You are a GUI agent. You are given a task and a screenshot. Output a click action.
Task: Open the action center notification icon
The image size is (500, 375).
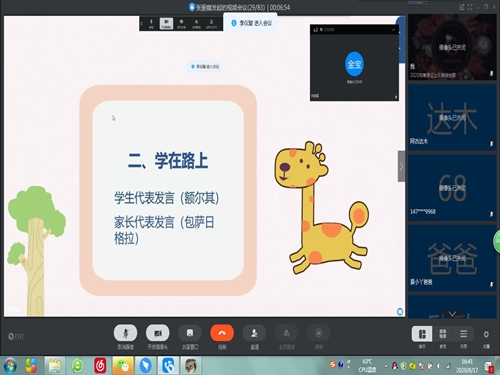(489, 366)
